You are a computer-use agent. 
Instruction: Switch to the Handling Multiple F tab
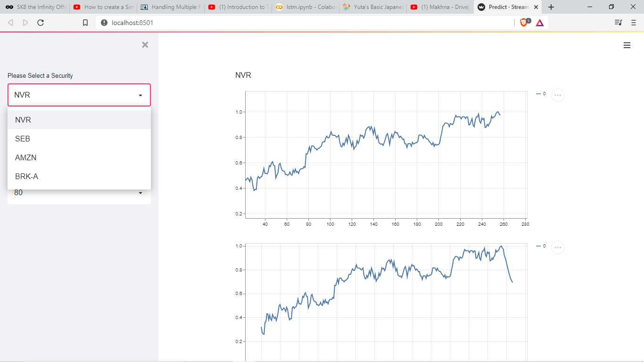tap(171, 7)
